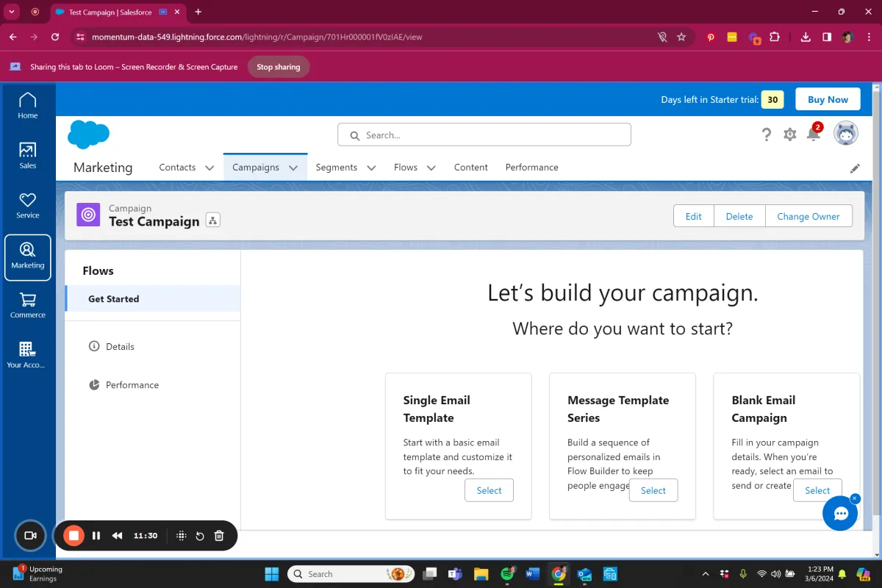Click Stop sharing in Loom banner
The image size is (882, 588).
pos(279,67)
